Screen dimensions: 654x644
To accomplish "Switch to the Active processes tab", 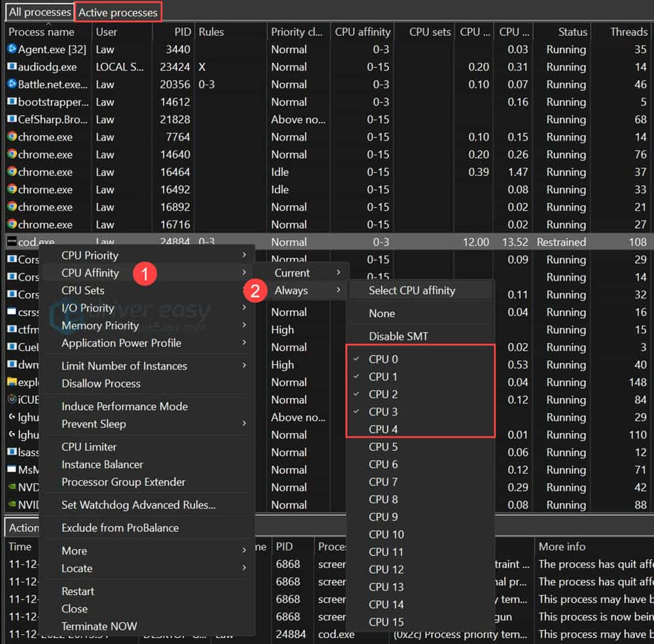I will (118, 12).
